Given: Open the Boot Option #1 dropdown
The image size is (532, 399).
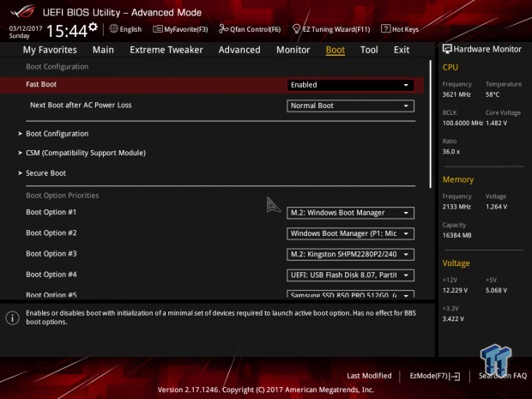Looking at the screenshot, I should click(x=350, y=213).
